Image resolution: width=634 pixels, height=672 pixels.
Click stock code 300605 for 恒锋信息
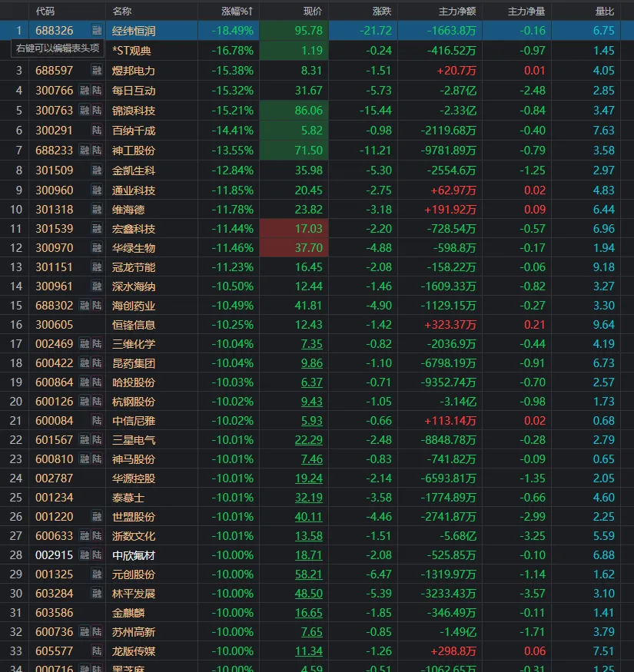(54, 325)
